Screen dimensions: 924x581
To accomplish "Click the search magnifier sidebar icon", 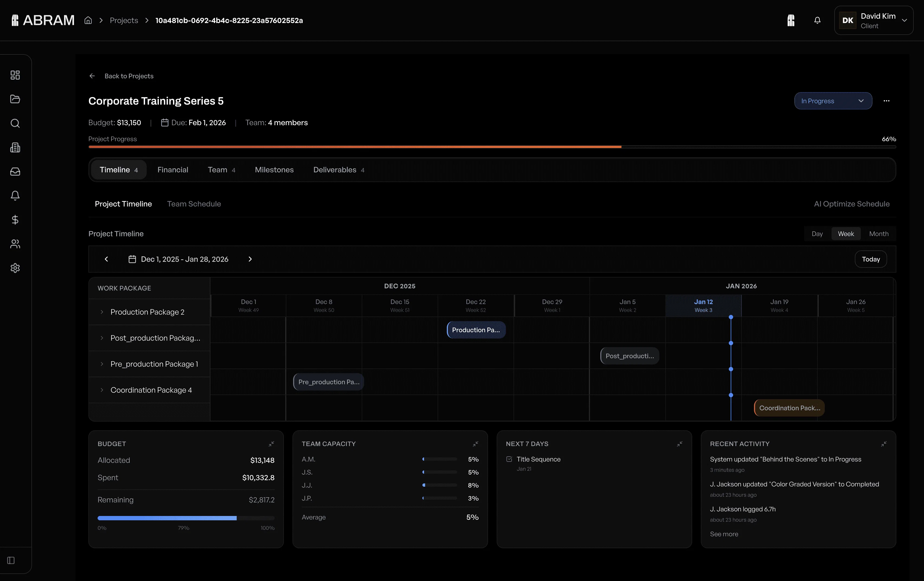I will 15,123.
